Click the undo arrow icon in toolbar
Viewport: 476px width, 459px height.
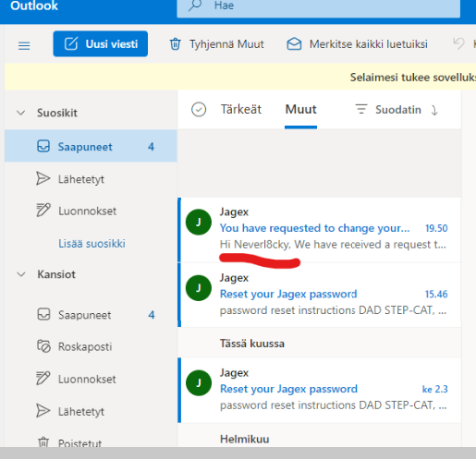(x=458, y=43)
